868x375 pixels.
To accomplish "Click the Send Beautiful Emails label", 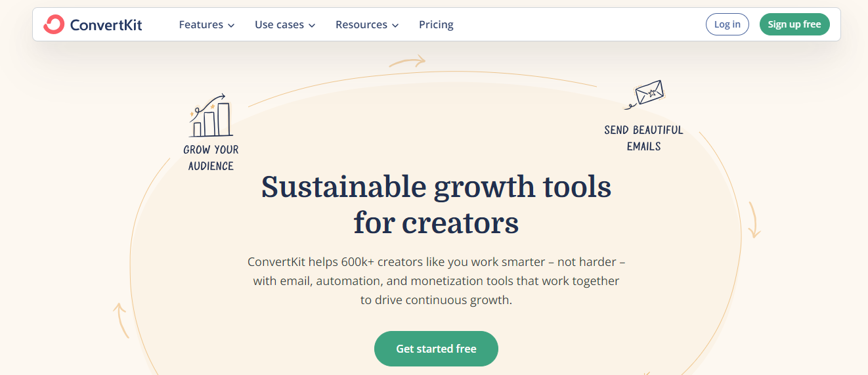I will 643,138.
